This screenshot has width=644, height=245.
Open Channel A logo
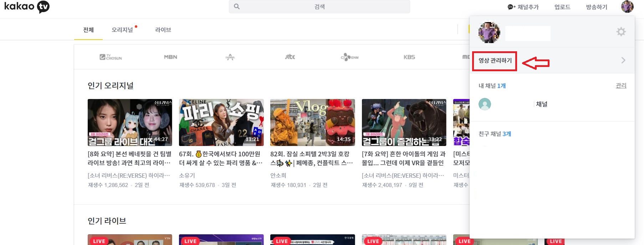[x=230, y=57]
